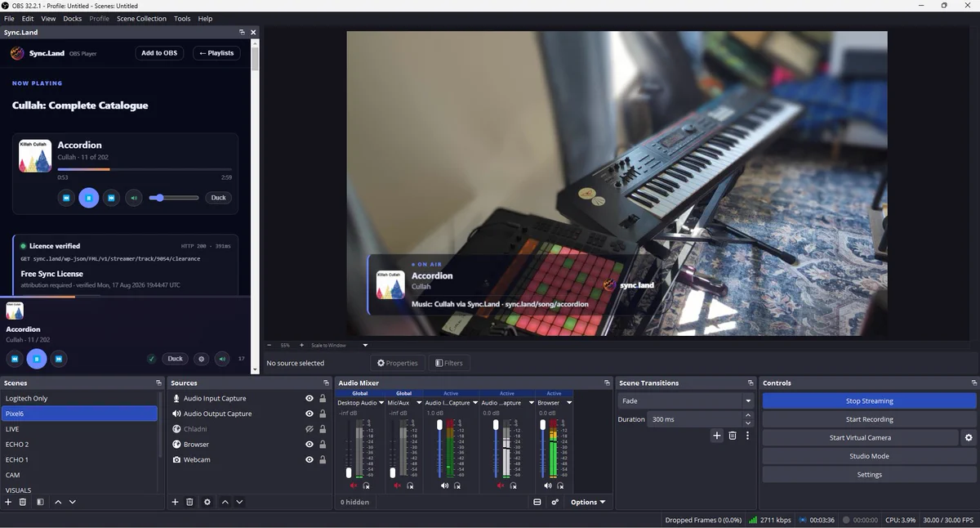Open source properties gear in Sources toolbar
980x528 pixels.
point(207,502)
